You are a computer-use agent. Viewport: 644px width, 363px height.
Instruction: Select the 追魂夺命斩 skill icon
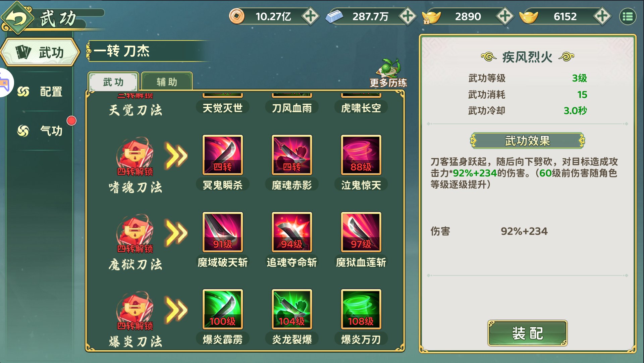(x=292, y=232)
